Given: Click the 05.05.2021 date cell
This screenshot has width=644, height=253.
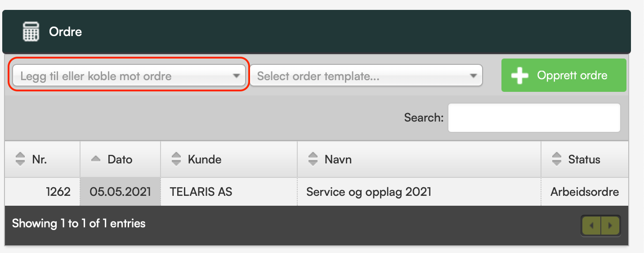Looking at the screenshot, I should click(x=120, y=192).
